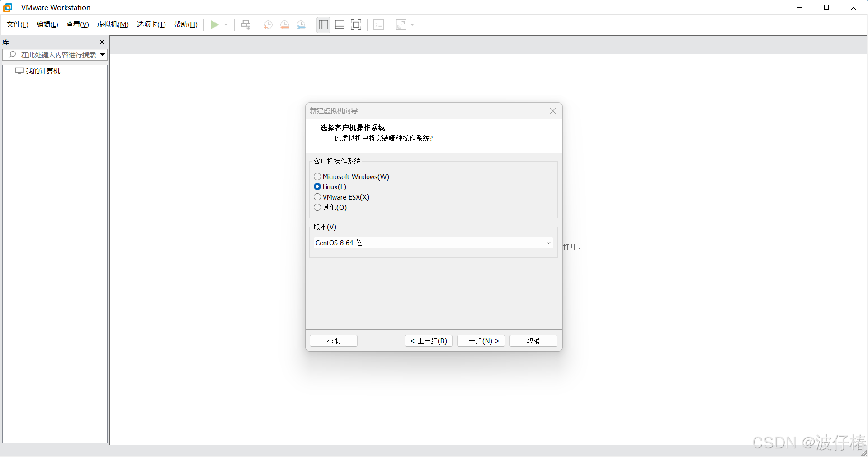Select the Linux(L) radio button
The width and height of the screenshot is (868, 457).
tap(317, 186)
